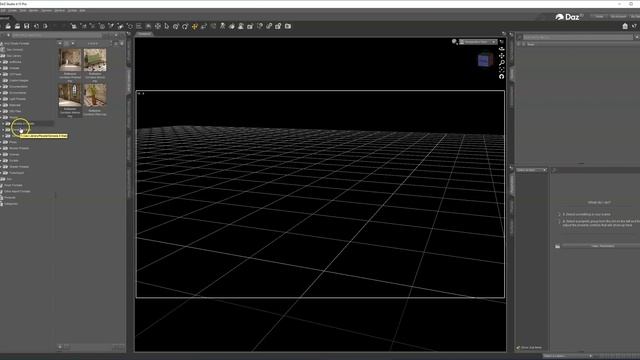Select the Shader Presets folder
The image size is (640, 360).
pos(19,167)
